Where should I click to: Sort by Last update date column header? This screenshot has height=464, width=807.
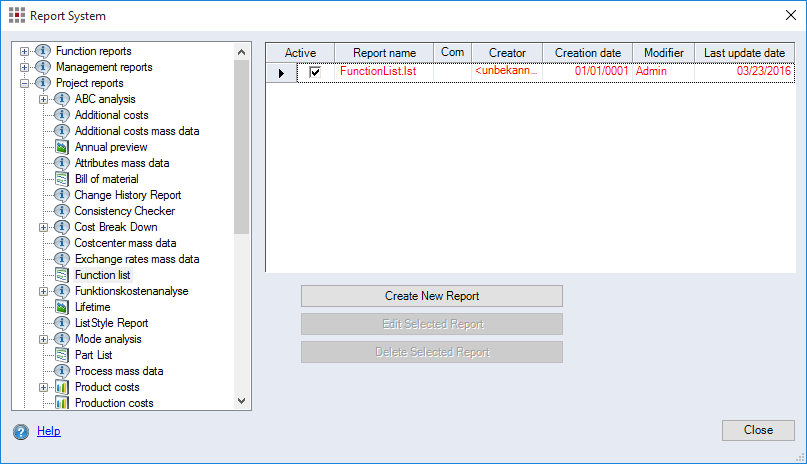click(744, 52)
